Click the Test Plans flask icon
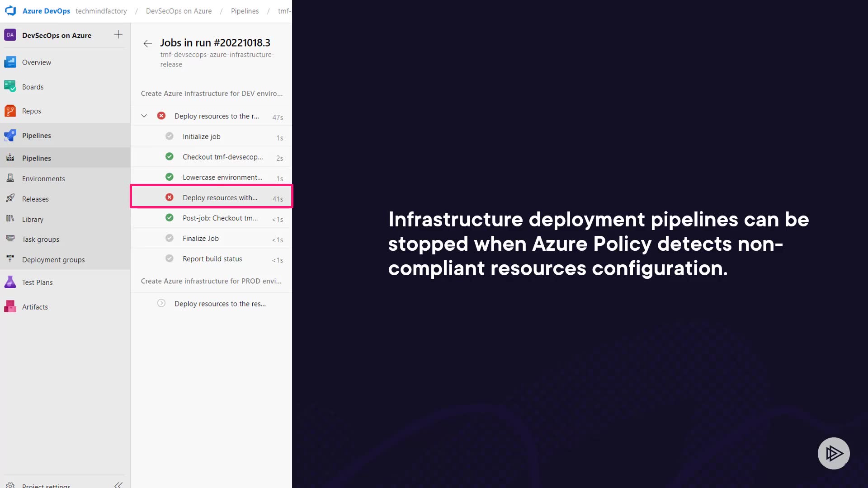This screenshot has height=488, width=868. tap(10, 282)
